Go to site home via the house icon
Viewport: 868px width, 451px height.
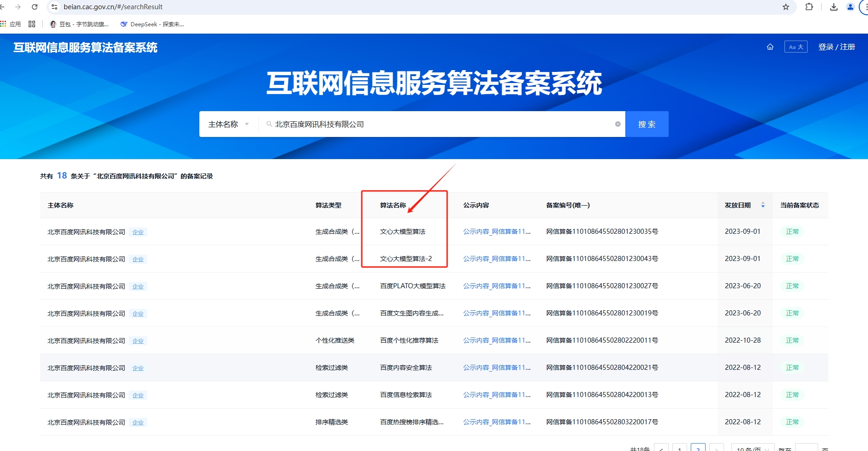(770, 47)
